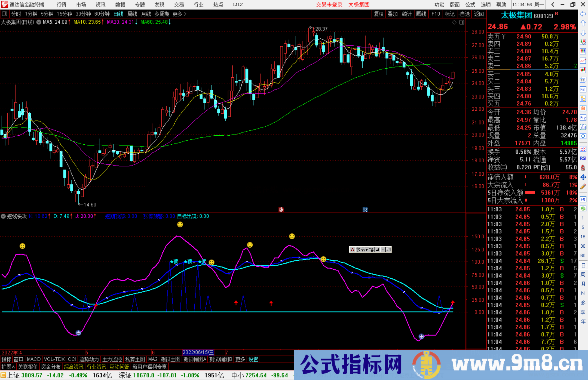Click the 买一 24.85 order book row
Viewport: 588px width, 380px height.
pyautogui.click(x=532, y=74)
